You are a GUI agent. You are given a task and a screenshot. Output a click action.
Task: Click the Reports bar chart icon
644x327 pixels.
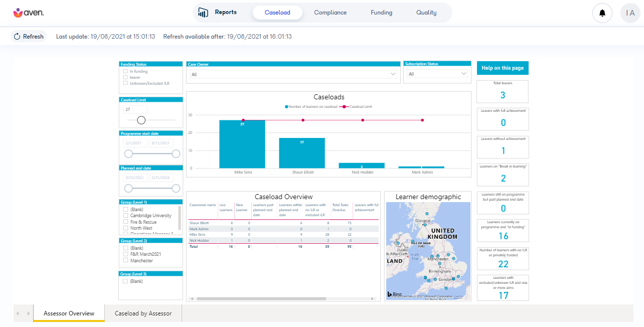point(203,13)
